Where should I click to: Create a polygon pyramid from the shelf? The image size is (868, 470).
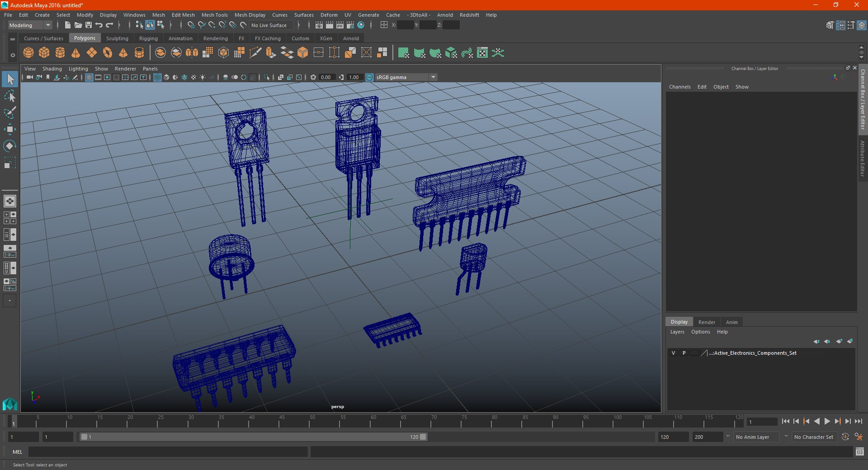coord(123,53)
